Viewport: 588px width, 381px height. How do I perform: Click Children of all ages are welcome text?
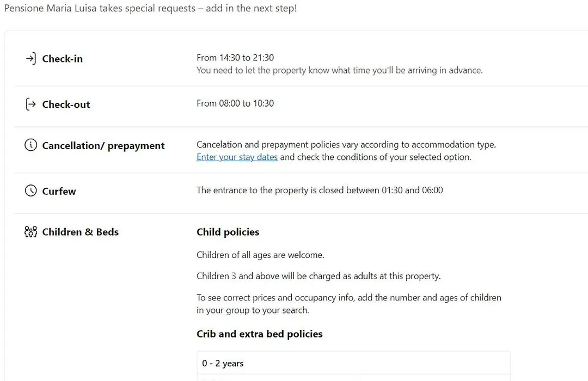260,255
